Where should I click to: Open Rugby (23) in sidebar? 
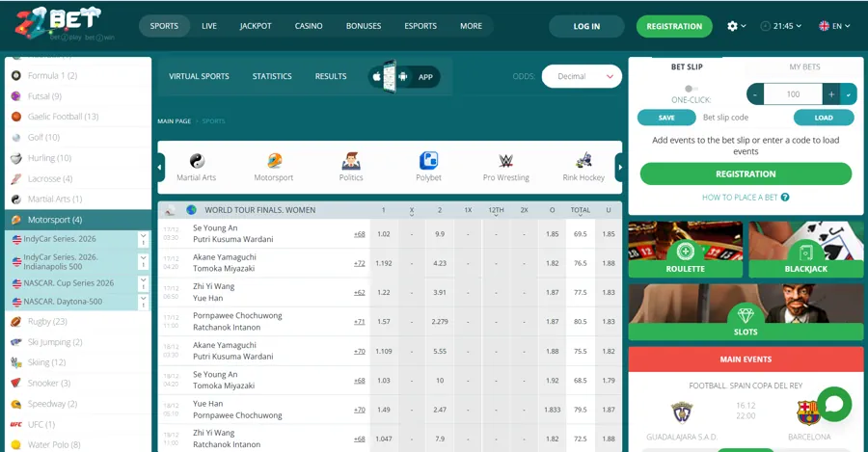77,322
